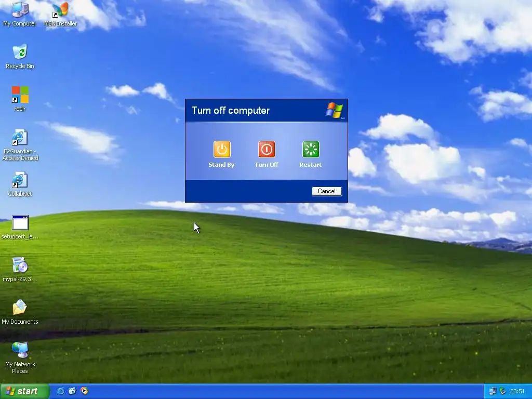Viewport: 532px width, 399px height.
Task: Click the Outlook Express Quick Launch icon
Action: click(72, 391)
